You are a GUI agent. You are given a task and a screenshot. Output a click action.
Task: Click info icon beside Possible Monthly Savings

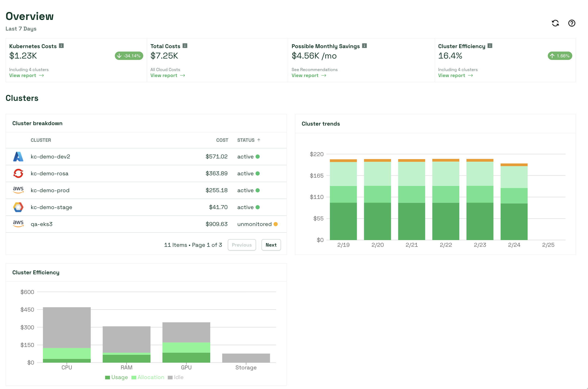(x=364, y=46)
